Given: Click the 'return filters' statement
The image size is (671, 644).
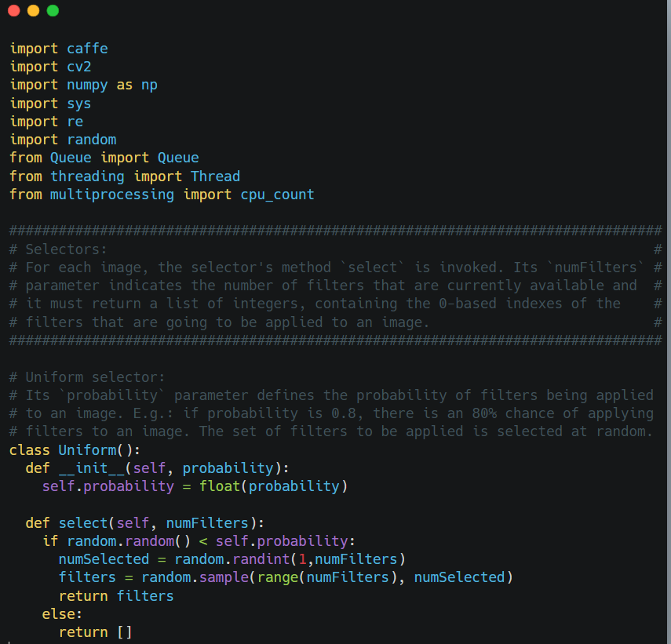Looking at the screenshot, I should point(116,596).
